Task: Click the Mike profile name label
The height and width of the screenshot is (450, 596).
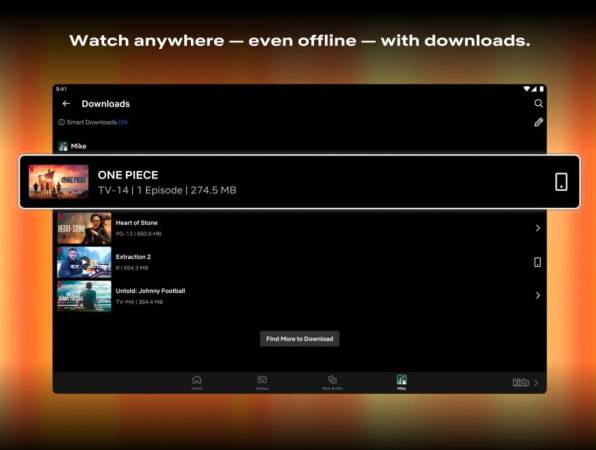Action: (x=78, y=146)
